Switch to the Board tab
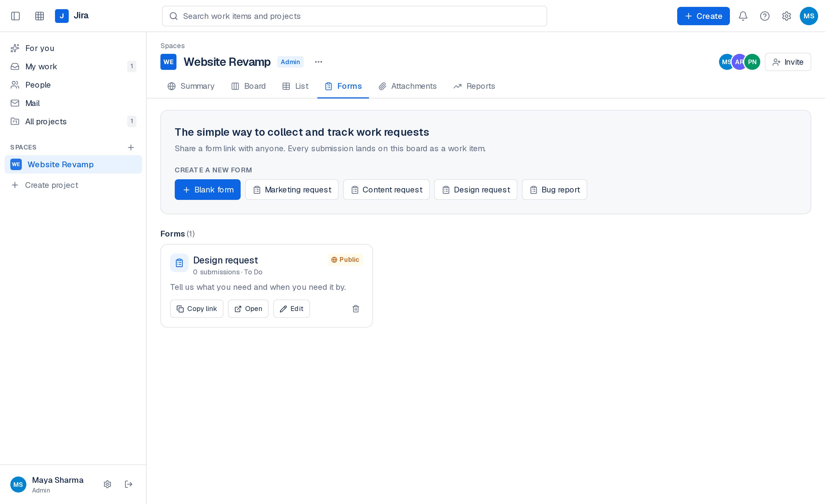The image size is (825, 504). tap(248, 86)
